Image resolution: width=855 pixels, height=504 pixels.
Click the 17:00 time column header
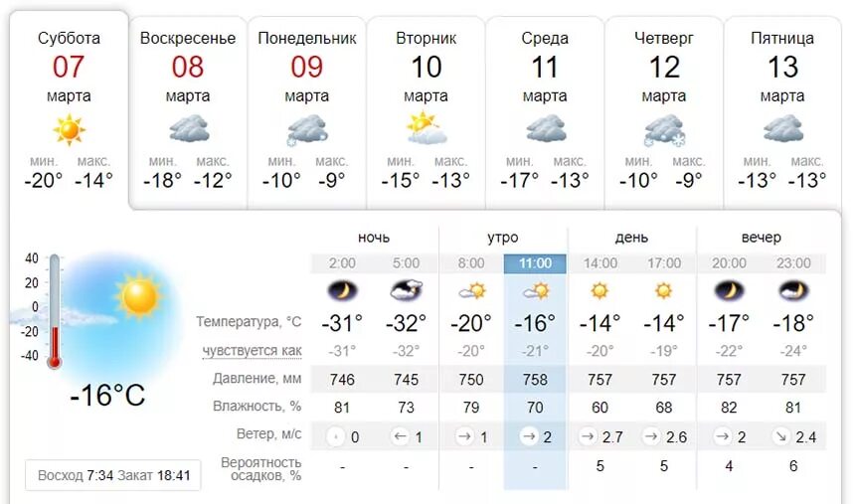(x=664, y=263)
